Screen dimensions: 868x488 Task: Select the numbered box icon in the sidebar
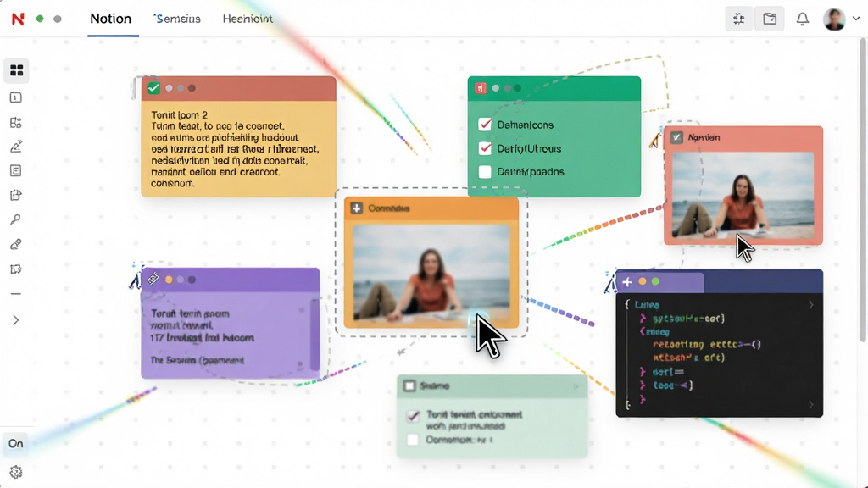15,97
